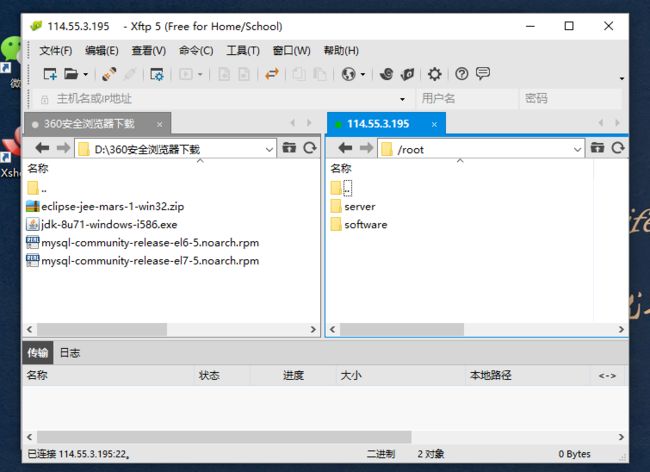
Task: Click the 状态 column header
Action: coord(209,375)
